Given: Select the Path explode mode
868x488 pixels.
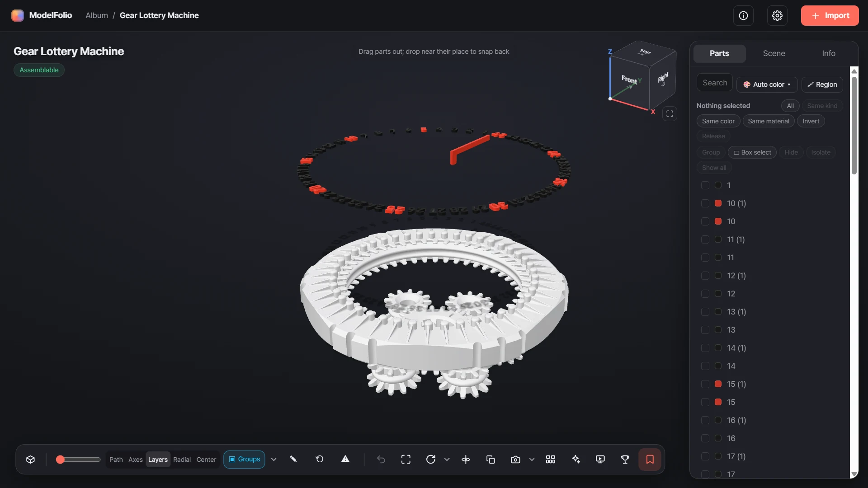Looking at the screenshot, I should click(116, 460).
